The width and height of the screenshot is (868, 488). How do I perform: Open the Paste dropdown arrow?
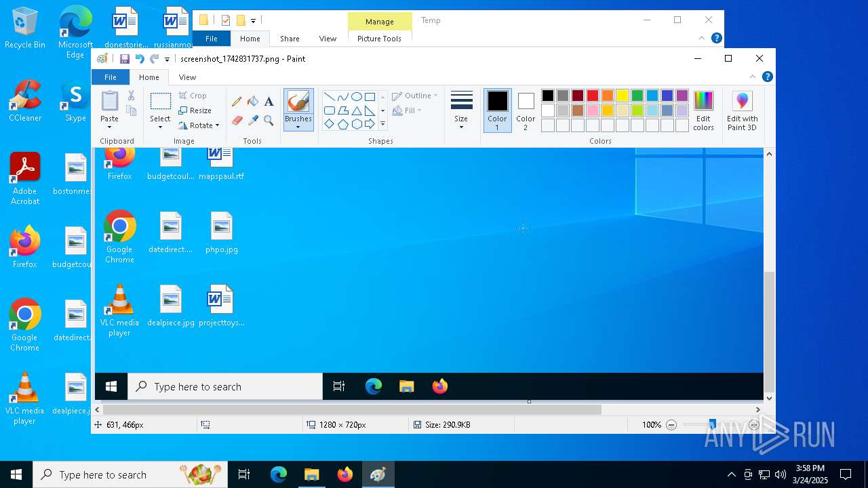(x=109, y=127)
